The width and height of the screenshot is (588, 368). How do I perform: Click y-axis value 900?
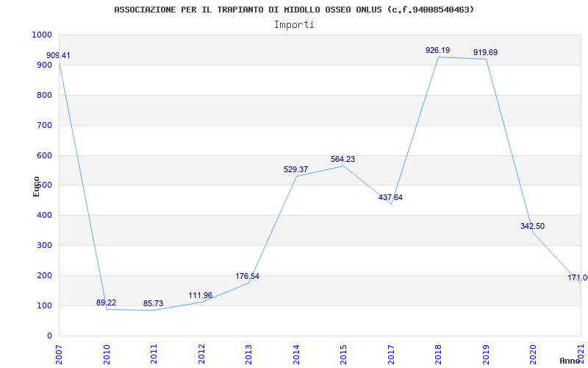(45, 65)
